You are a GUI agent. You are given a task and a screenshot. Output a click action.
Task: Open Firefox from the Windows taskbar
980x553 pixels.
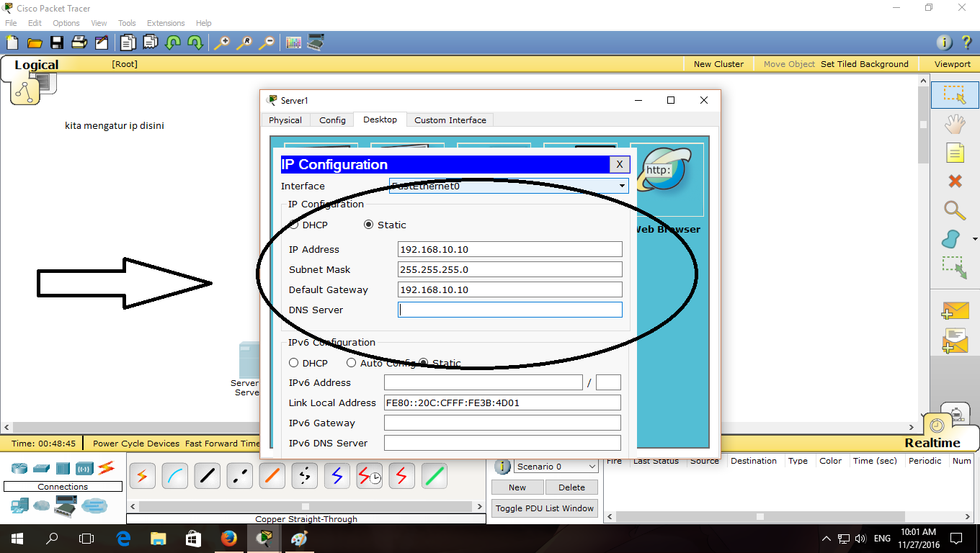pos(228,539)
